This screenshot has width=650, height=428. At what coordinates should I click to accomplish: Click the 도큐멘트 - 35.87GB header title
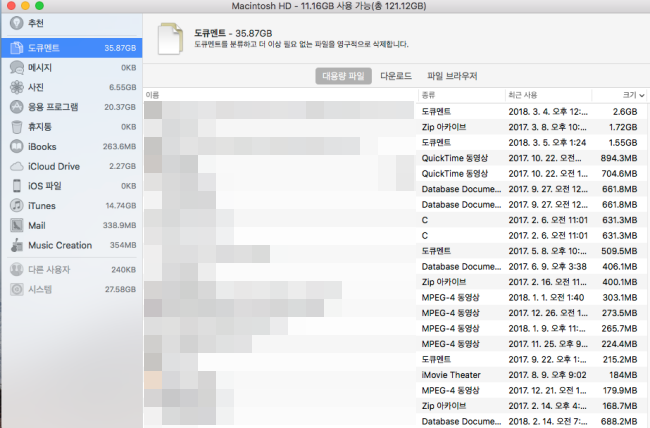coord(233,33)
